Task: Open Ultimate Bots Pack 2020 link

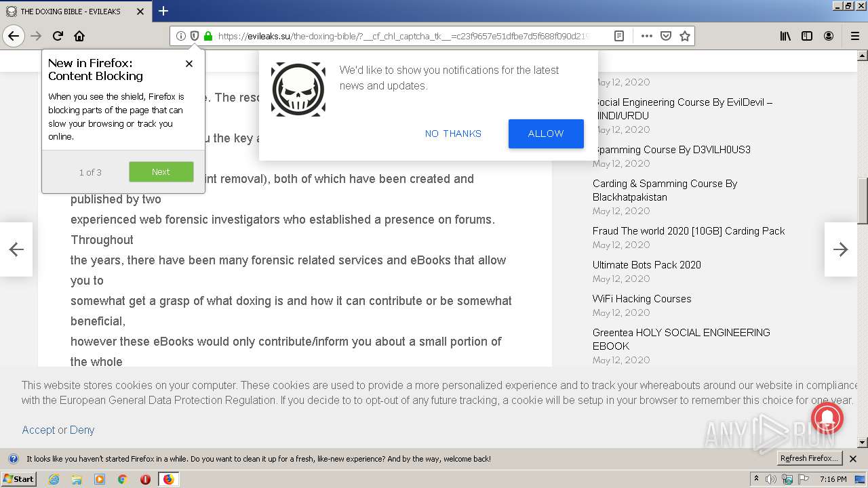Action: (x=647, y=265)
